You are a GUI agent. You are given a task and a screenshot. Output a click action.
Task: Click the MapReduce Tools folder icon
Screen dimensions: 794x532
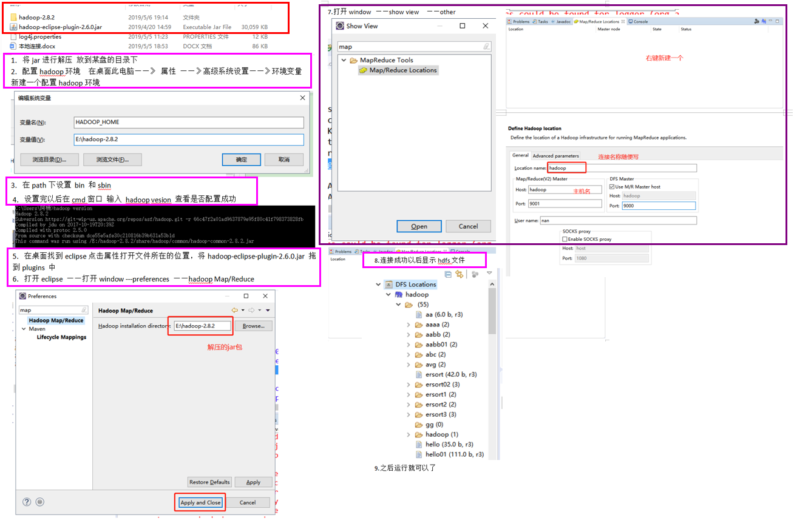pyautogui.click(x=354, y=60)
